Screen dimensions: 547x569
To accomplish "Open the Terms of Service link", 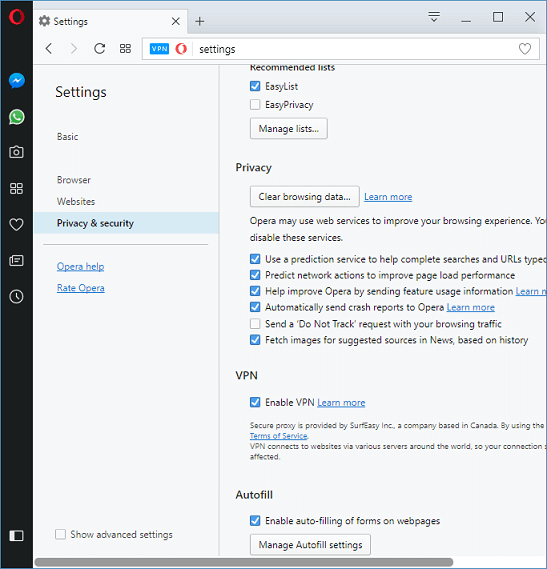I will pos(278,436).
